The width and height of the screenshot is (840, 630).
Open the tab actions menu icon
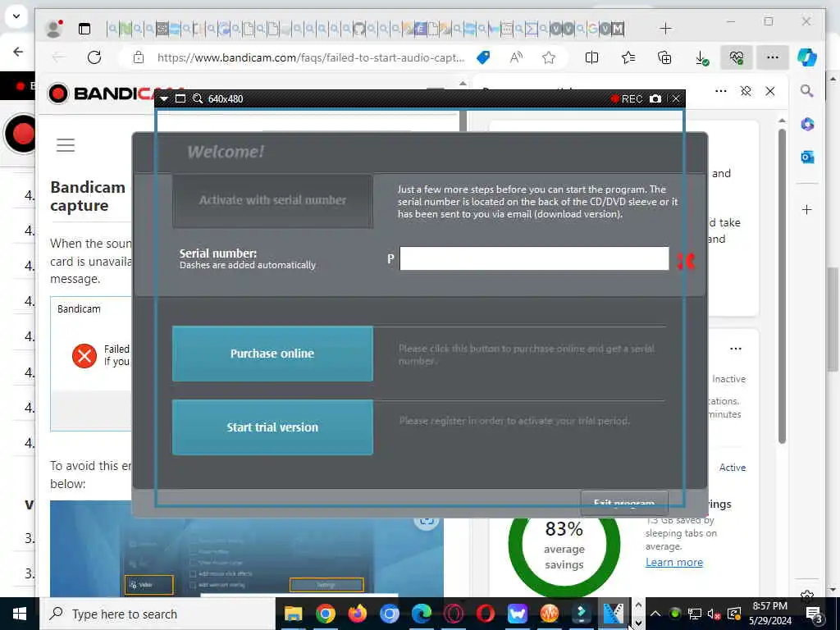84,29
